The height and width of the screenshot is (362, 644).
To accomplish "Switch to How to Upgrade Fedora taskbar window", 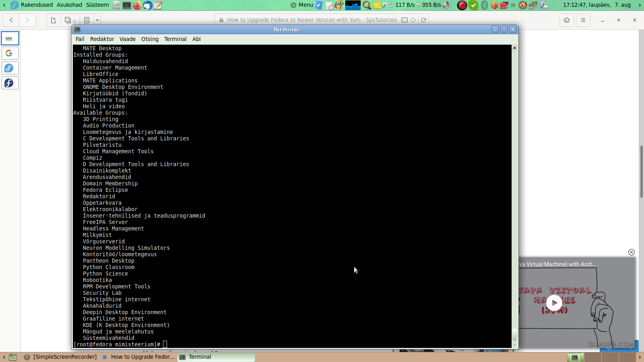I will click(x=138, y=357).
